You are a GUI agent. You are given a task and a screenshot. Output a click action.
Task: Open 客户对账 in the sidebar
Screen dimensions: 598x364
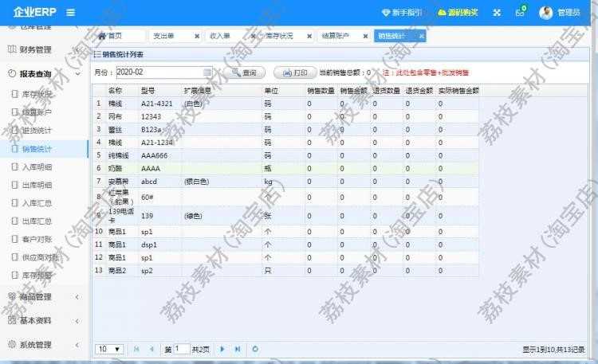(37, 240)
